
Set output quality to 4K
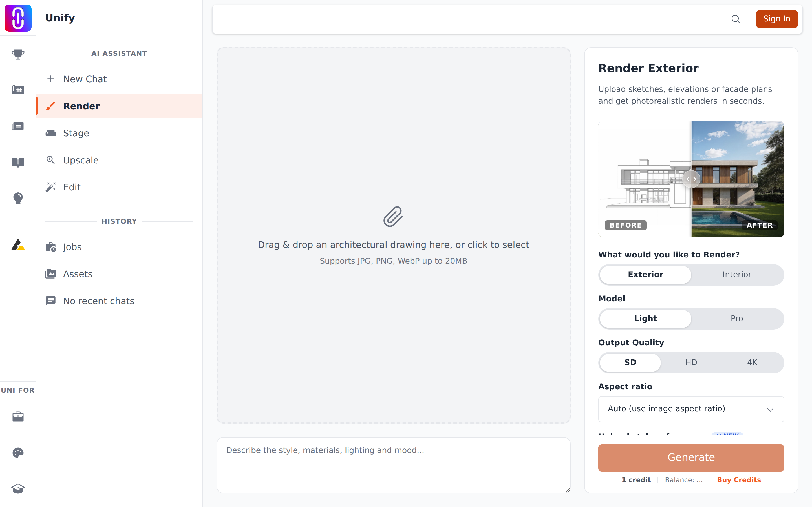pos(752,362)
